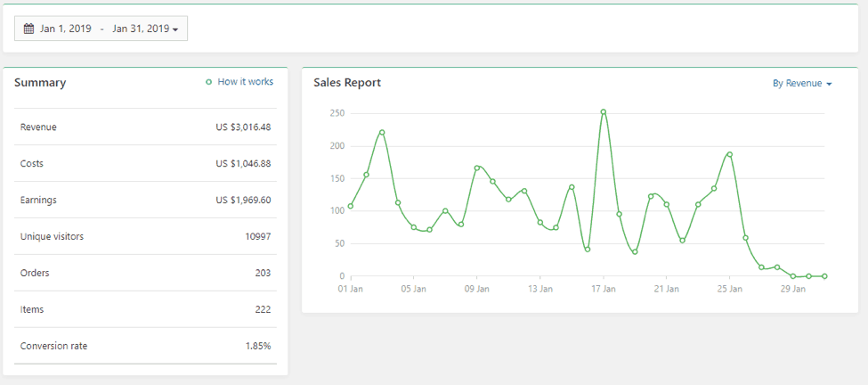868x385 pixels.
Task: Select the Costs row in Summary
Action: [145, 164]
